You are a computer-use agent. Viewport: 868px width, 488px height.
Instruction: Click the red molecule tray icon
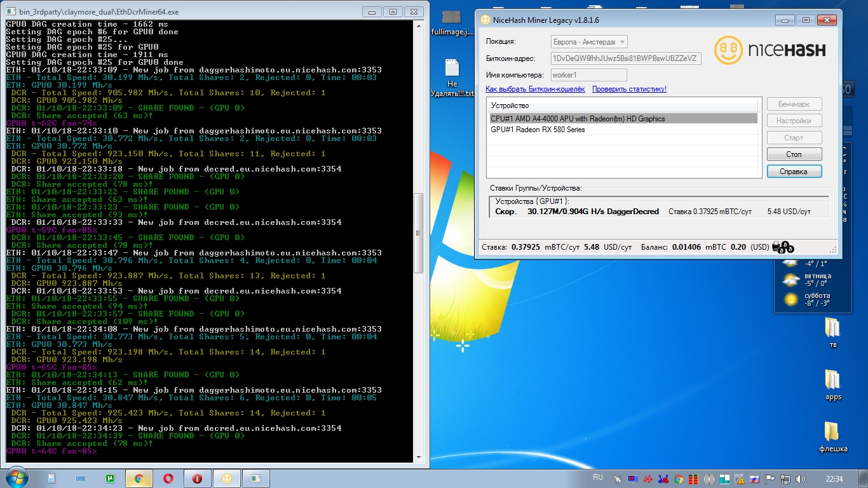pyautogui.click(x=648, y=479)
